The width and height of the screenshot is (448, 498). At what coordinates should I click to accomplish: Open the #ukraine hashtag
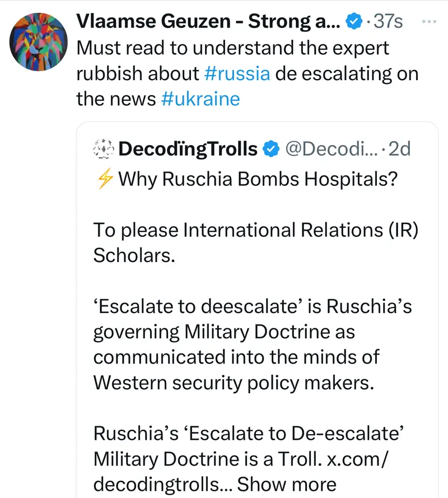tap(200, 99)
